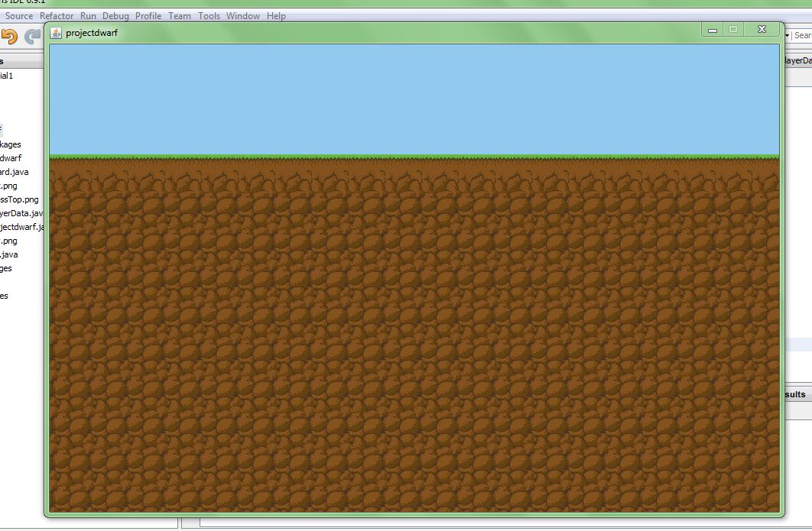
Task: Click the Undo arrow in the IDE toolbar
Action: click(9, 37)
